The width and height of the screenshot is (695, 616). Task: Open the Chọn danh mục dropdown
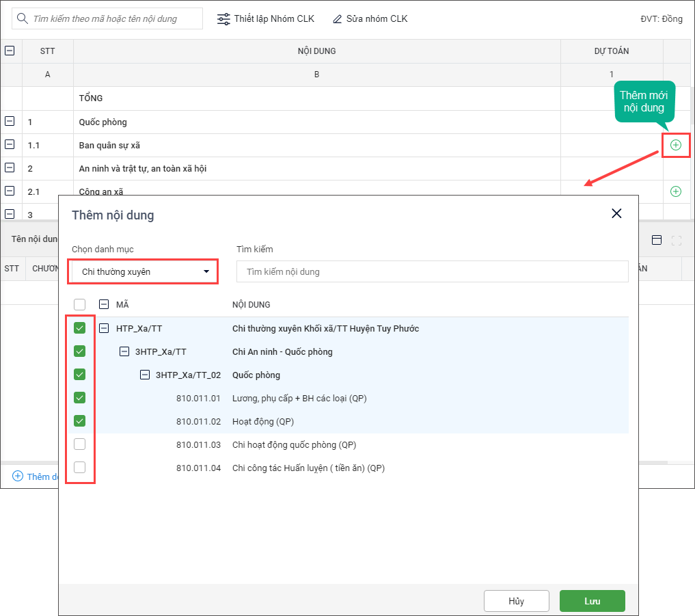pyautogui.click(x=143, y=271)
